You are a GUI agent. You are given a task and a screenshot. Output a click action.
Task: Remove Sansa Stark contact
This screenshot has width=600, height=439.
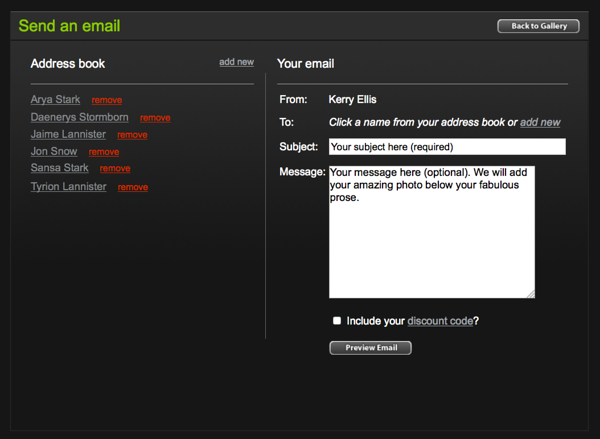(x=115, y=169)
